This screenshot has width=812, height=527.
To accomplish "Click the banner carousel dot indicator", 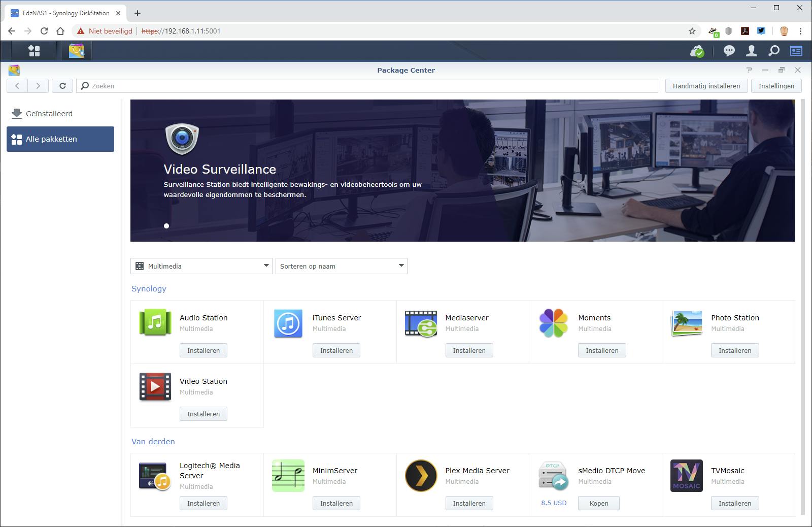I will coord(166,226).
